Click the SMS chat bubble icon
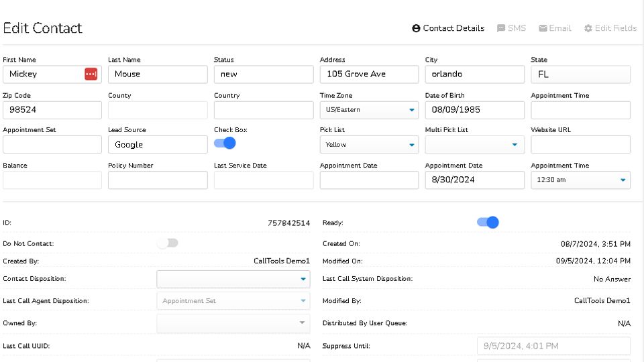 point(500,28)
